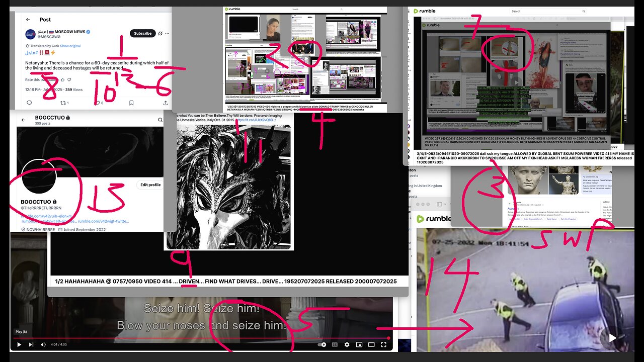The height and width of the screenshot is (362, 644).
Task: Mute the YouTube player volume
Action: (43, 344)
